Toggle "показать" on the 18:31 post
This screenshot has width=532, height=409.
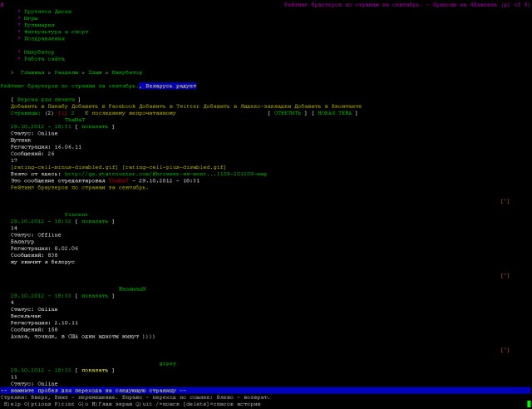94,126
